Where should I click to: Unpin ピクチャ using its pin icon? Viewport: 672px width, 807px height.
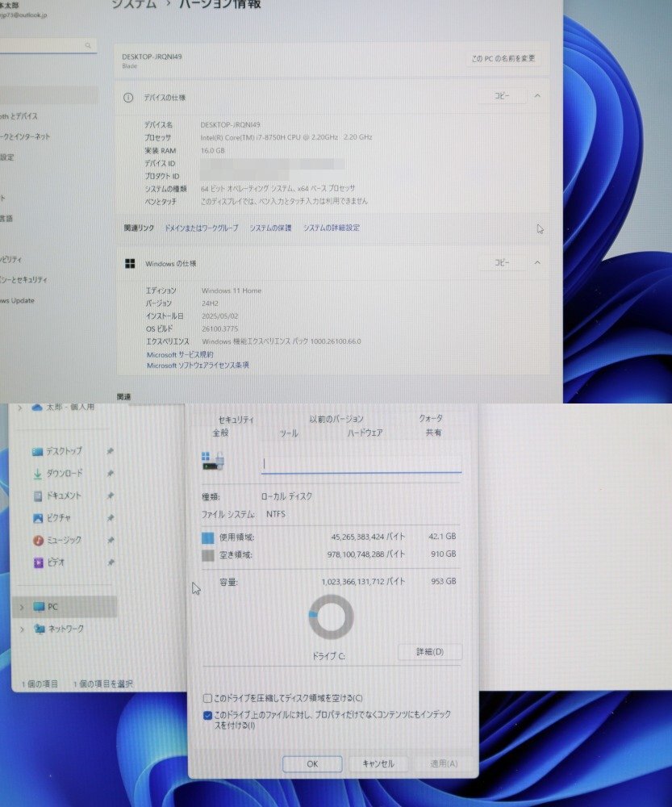pos(110,518)
